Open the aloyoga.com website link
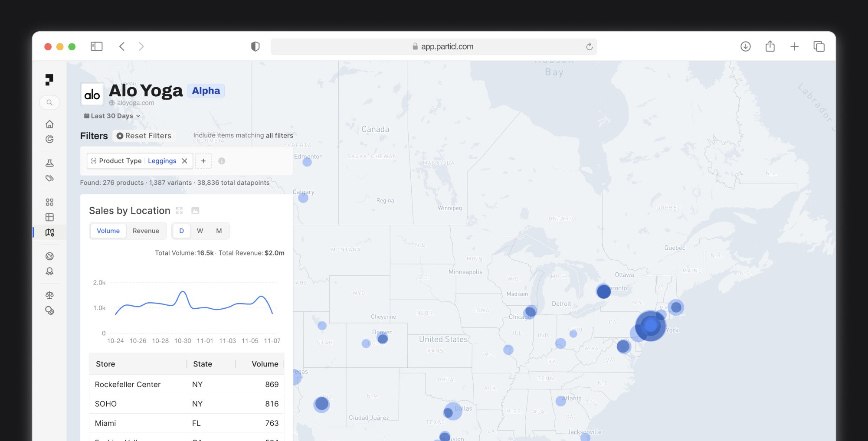Screen dimensions: 868x441 (135, 103)
